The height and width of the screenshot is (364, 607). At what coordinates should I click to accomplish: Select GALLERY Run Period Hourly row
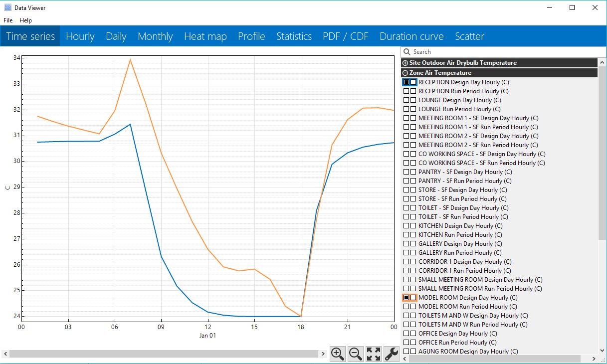(499, 253)
